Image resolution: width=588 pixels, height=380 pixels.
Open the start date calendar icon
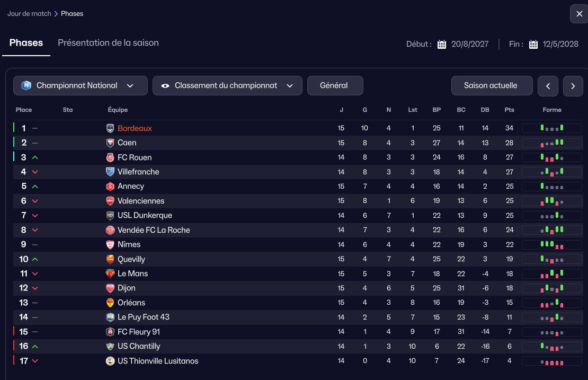coord(442,45)
